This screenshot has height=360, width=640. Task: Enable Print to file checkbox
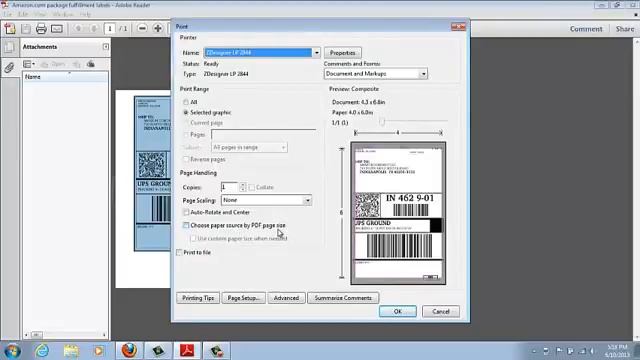tap(179, 253)
